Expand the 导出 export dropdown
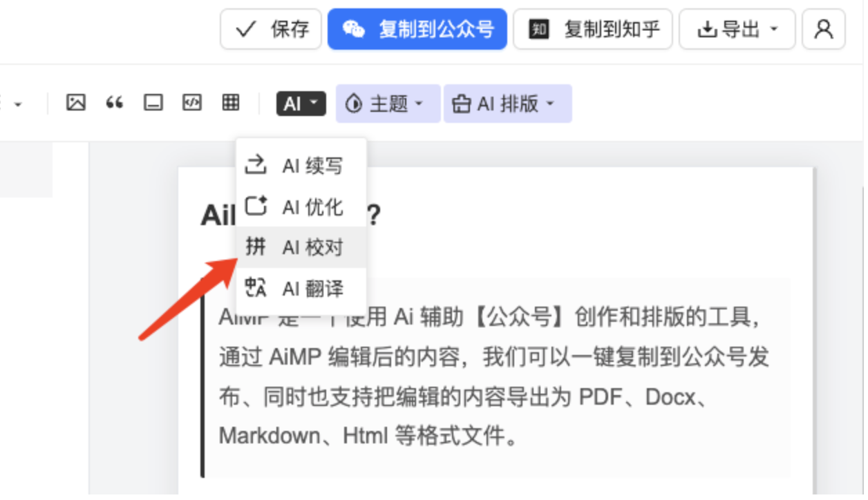The width and height of the screenshot is (868, 500). (737, 30)
